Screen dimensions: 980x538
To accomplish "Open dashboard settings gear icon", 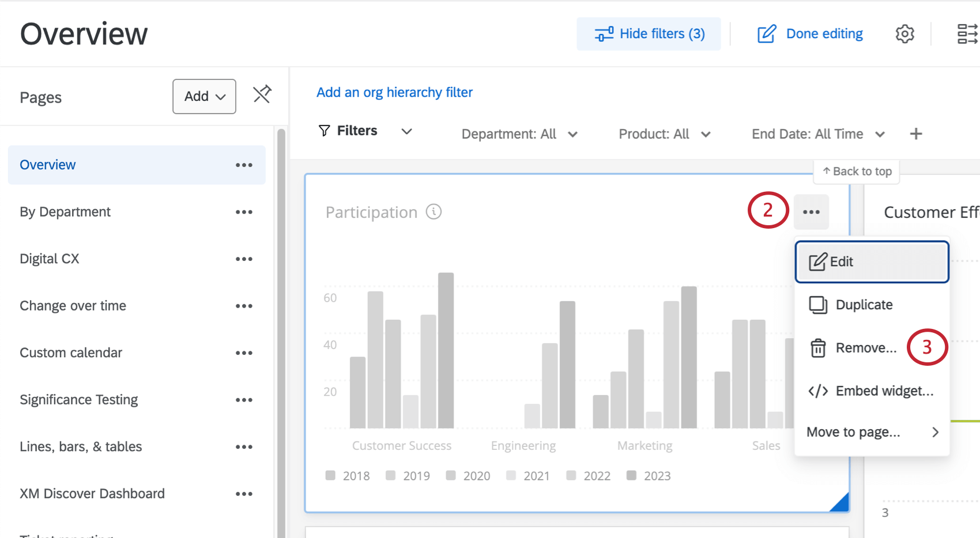I will [x=904, y=34].
